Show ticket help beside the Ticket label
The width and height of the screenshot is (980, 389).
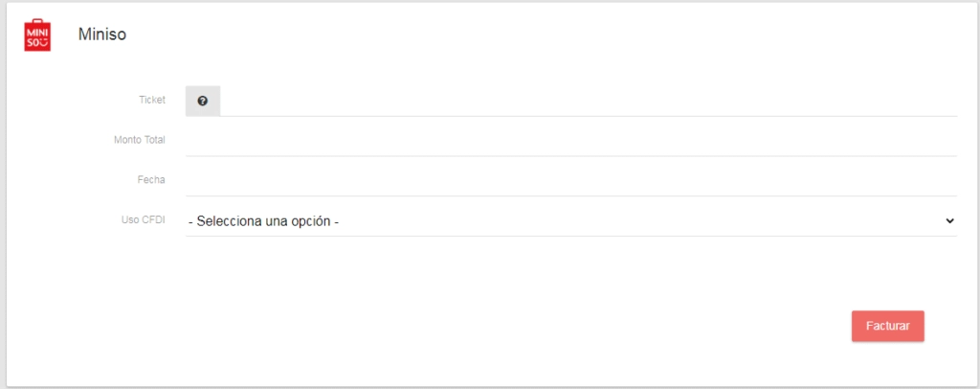pos(203,101)
